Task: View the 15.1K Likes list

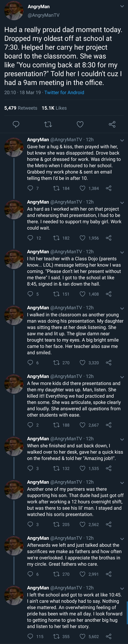Action: coord(54,108)
